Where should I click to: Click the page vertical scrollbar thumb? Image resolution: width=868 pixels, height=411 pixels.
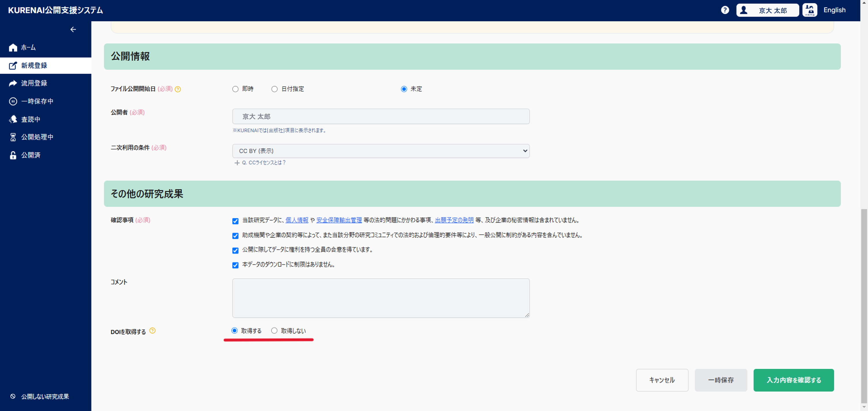coord(864,306)
